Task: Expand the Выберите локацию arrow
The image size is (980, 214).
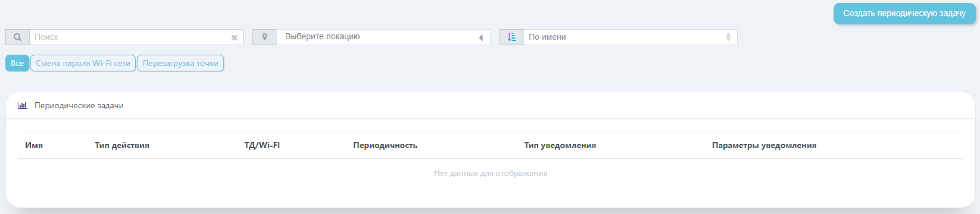Action: tap(480, 37)
